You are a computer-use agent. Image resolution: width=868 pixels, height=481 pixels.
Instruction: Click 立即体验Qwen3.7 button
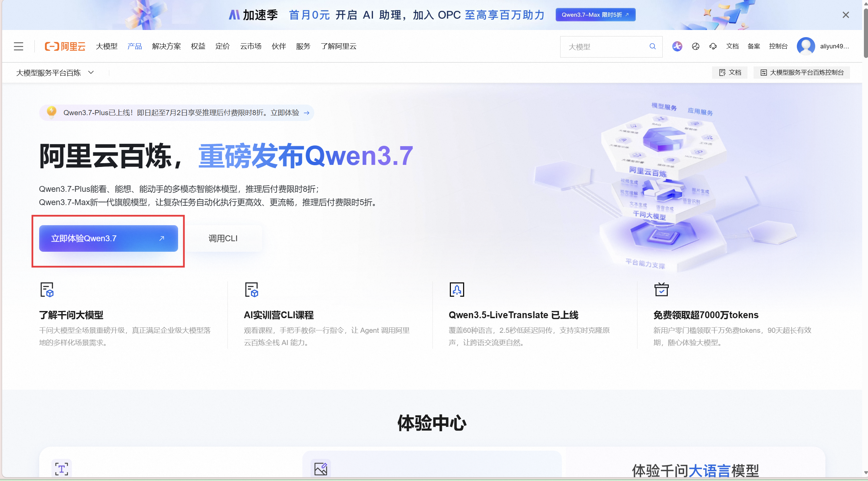point(108,238)
